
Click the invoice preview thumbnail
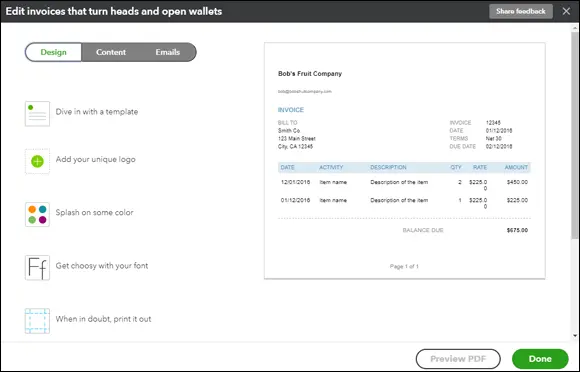coord(405,161)
